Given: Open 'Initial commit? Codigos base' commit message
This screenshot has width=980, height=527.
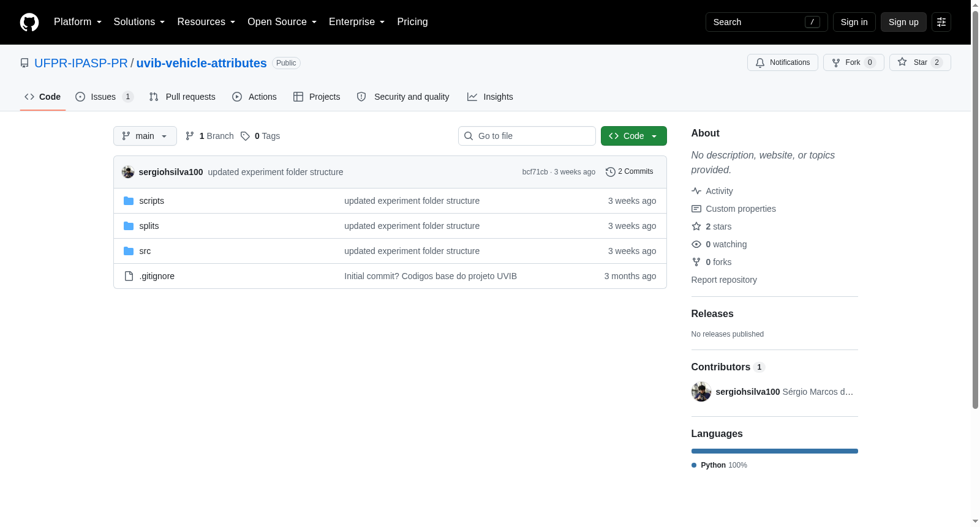Looking at the screenshot, I should point(431,276).
